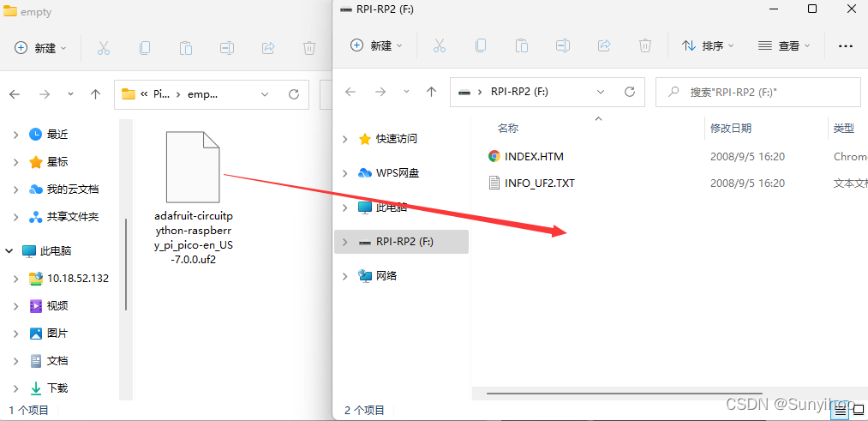Image resolution: width=868 pixels, height=421 pixels.
Task: Click Share icon in empty window toolbar
Action: pyautogui.click(x=268, y=48)
